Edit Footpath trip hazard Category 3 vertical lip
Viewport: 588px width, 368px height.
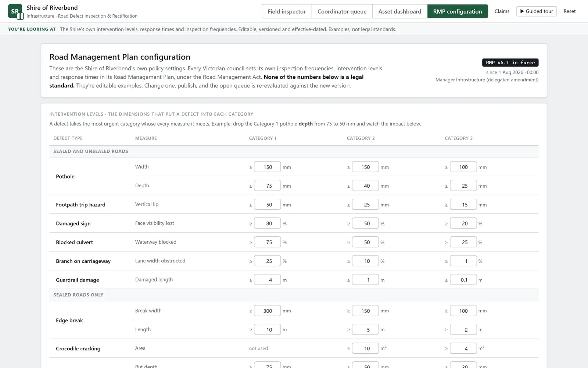[463, 205]
